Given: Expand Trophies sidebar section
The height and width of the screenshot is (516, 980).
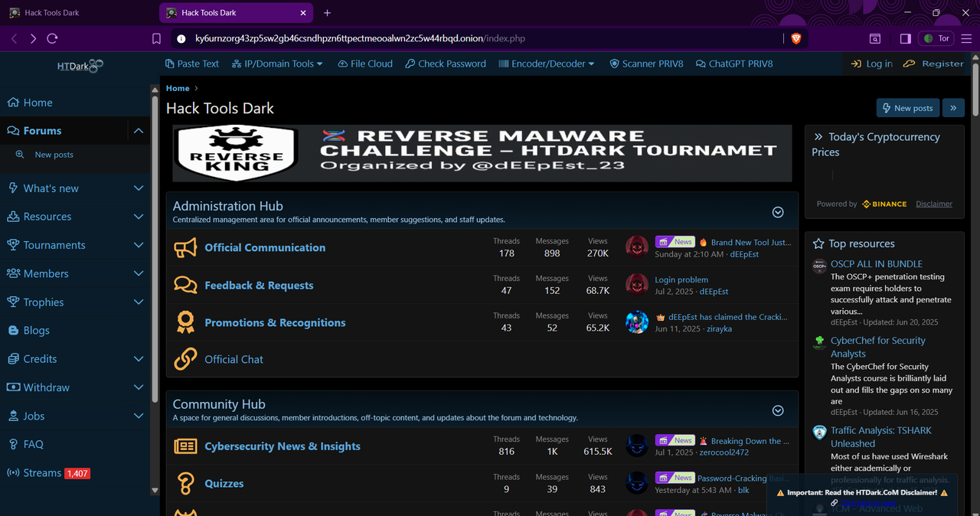Looking at the screenshot, I should click(x=139, y=302).
